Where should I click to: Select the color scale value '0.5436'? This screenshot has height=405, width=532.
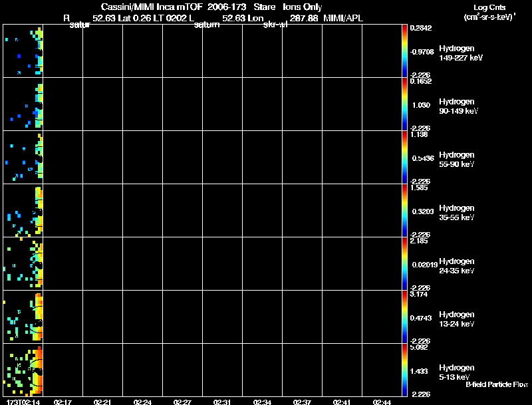point(423,158)
